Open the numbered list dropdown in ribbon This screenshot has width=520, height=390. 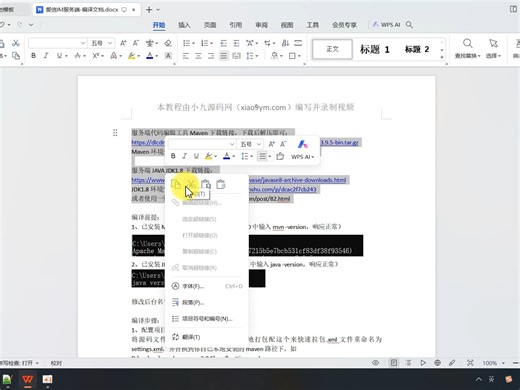pos(211,43)
